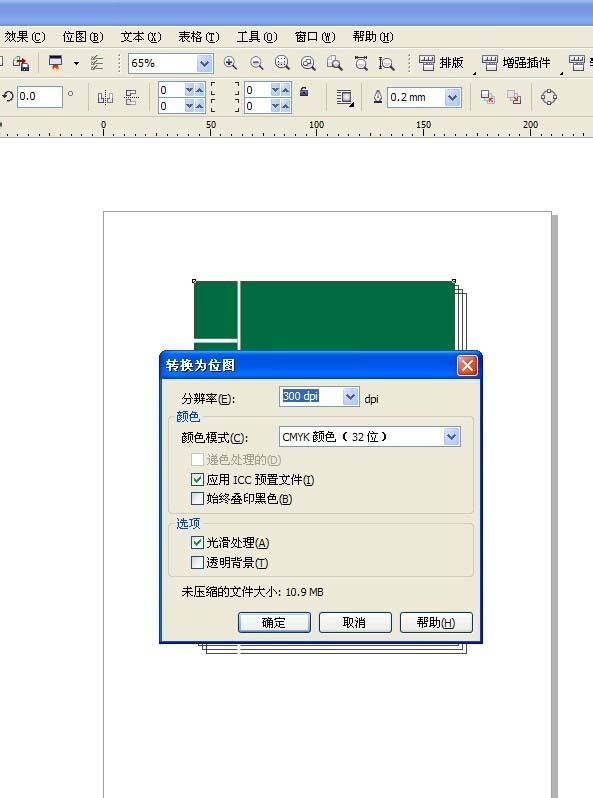
Task: Open the 效果 menu
Action: (x=25, y=37)
